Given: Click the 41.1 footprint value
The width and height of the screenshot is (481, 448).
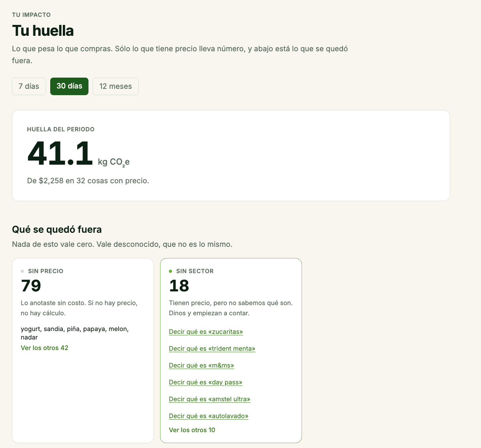Looking at the screenshot, I should pyautogui.click(x=60, y=153).
